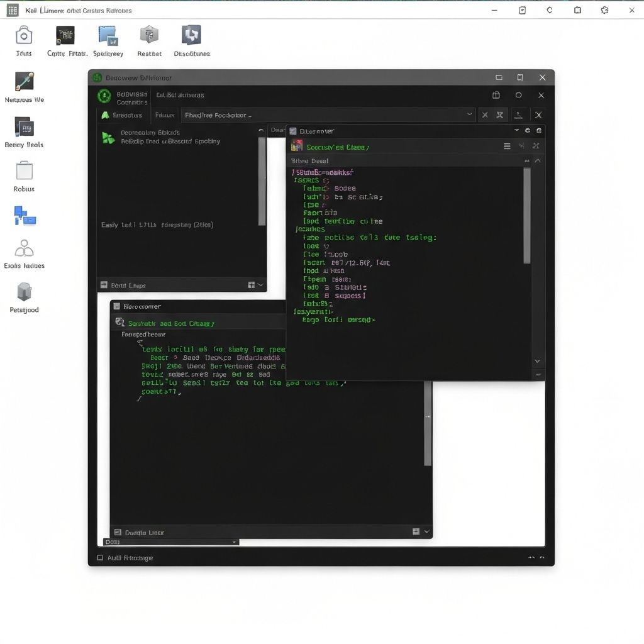
Task: Expand the chevron in lower panel footer
Action: point(427,532)
